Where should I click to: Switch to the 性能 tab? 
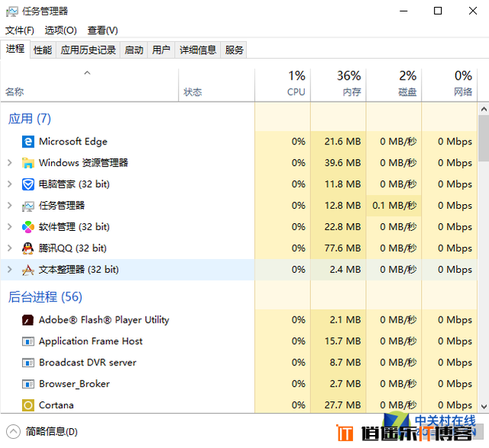tap(43, 50)
